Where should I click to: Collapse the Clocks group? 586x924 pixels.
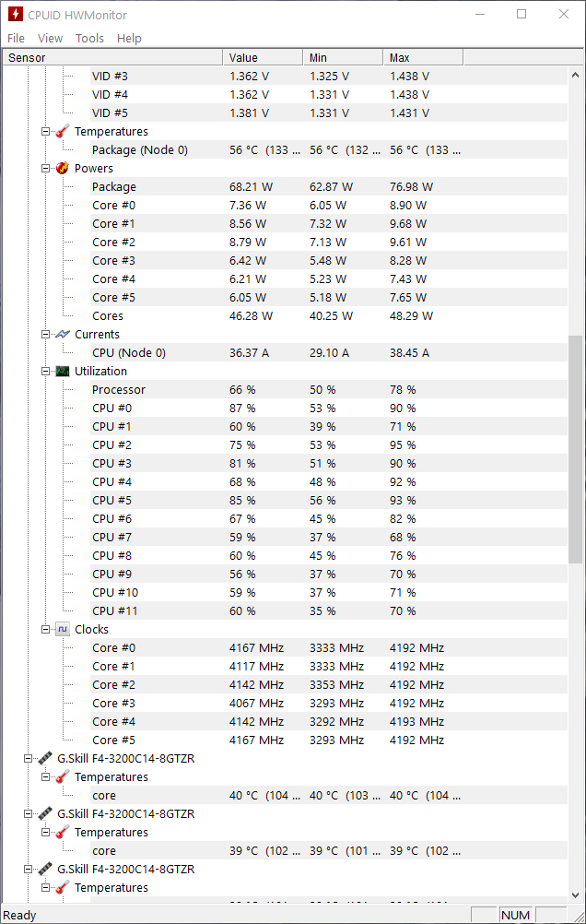point(45,629)
